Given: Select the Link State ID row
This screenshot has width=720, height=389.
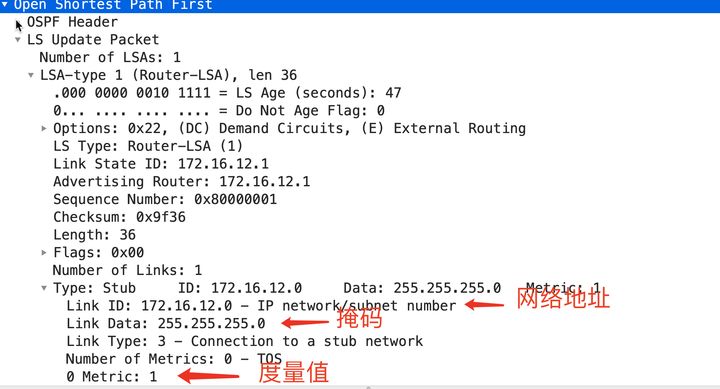Looking at the screenshot, I should 161,164.
